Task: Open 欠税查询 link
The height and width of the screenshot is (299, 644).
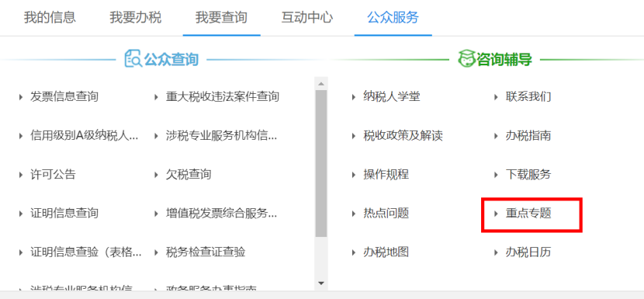Action: [x=189, y=175]
